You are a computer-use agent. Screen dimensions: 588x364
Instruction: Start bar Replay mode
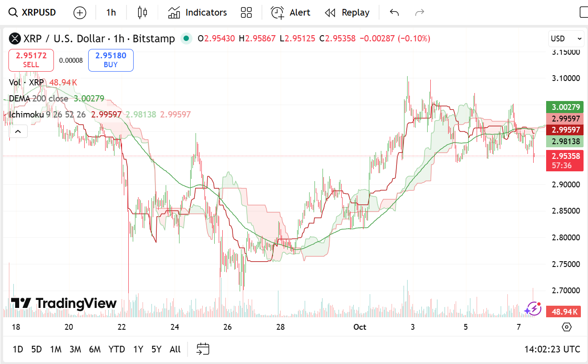tap(347, 12)
